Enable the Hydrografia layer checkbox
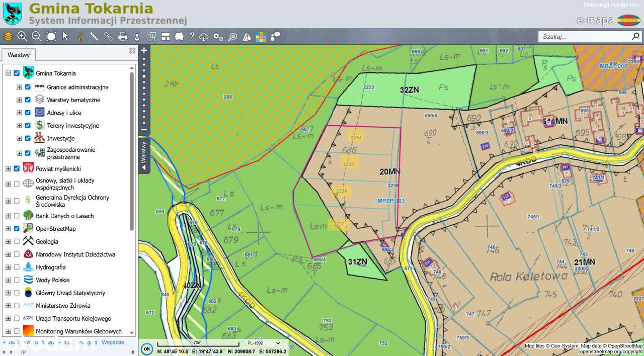 17,267
